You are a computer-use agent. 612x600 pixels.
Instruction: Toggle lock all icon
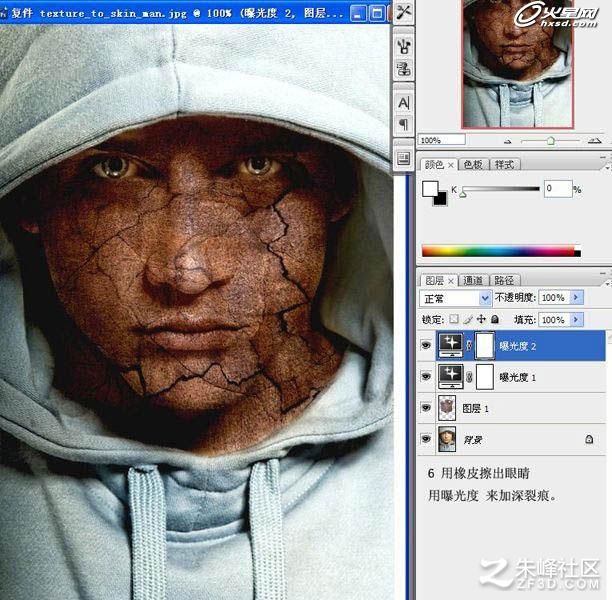495,319
